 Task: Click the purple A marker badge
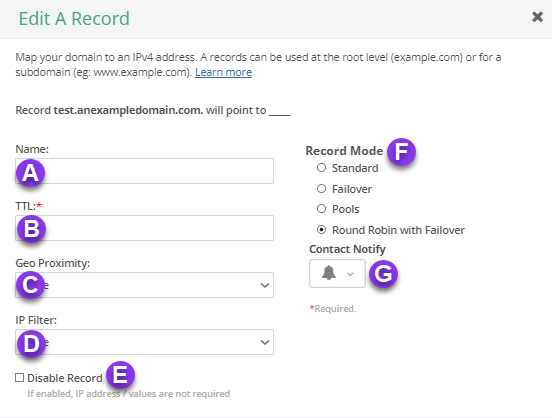31,173
